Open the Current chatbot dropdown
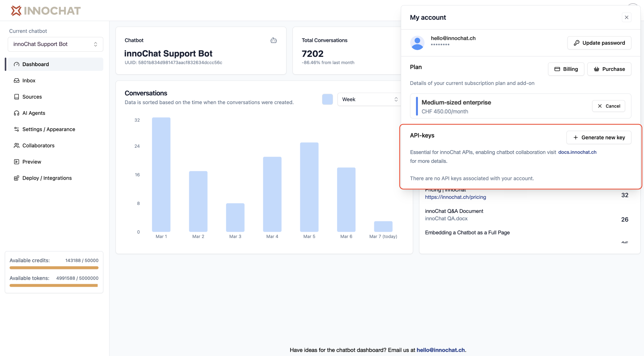 [x=55, y=44]
